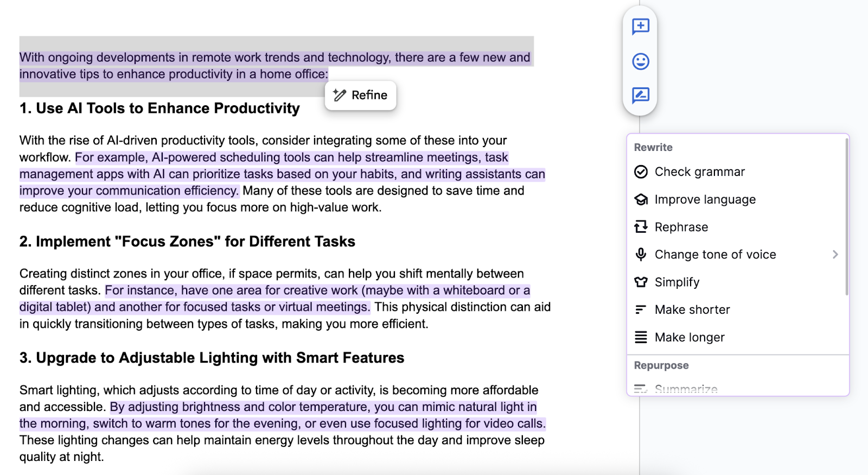This screenshot has width=868, height=475.
Task: Click the Focus Zones heading text
Action: 187,242
